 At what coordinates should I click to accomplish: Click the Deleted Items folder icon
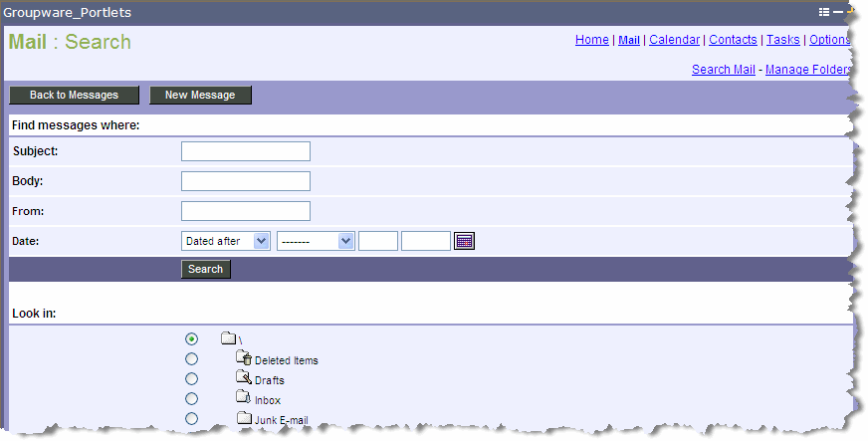(x=244, y=358)
